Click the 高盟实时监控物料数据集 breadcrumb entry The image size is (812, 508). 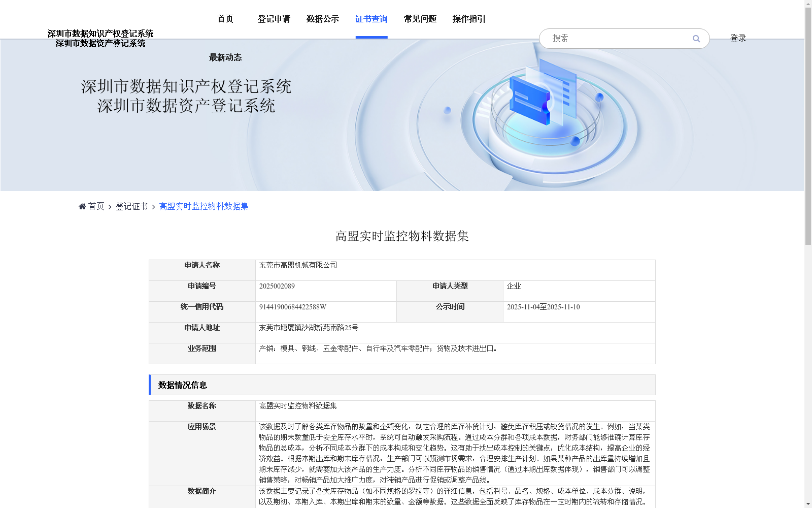[x=203, y=206]
